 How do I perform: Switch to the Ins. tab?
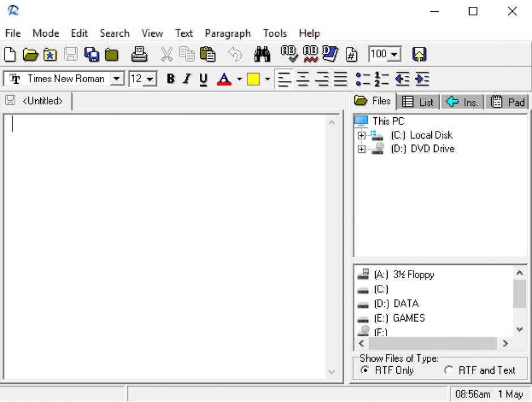pyautogui.click(x=462, y=102)
